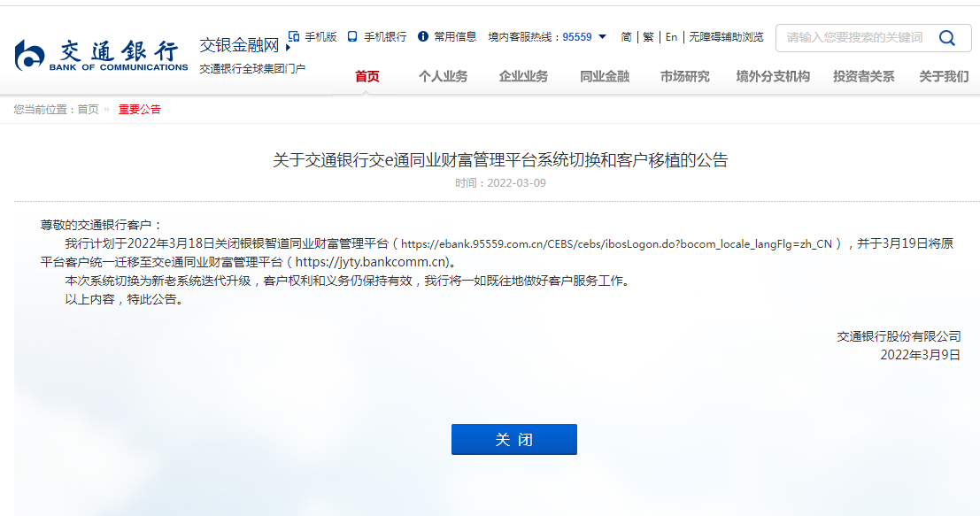The width and height of the screenshot is (980, 516).
Task: Click the announcement title heading
Action: [501, 160]
